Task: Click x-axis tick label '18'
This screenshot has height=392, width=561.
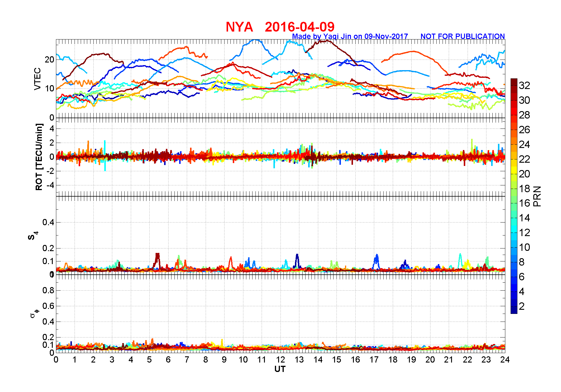Action: click(x=393, y=360)
